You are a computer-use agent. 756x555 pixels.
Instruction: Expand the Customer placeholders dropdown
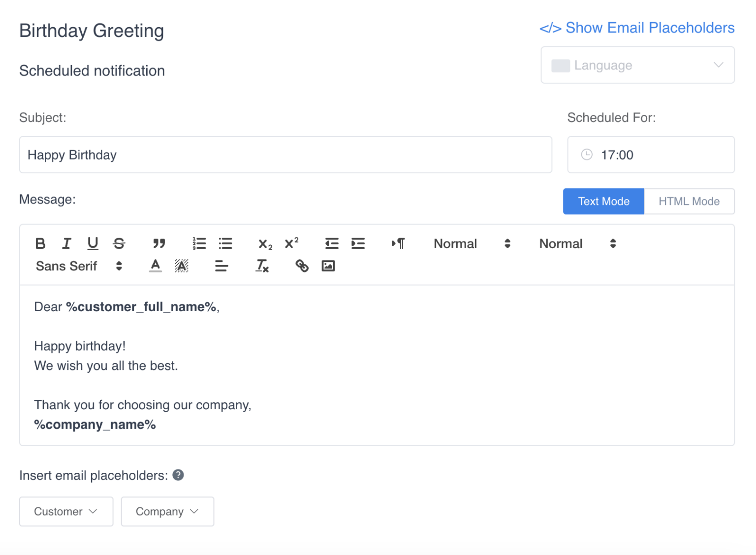pos(66,511)
